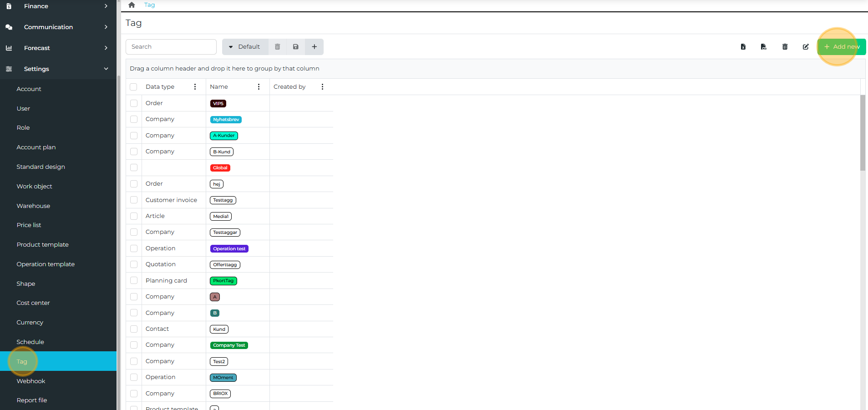The width and height of the screenshot is (868, 410).
Task: Click the trash icon beside the edit pencil
Action: coord(785,47)
